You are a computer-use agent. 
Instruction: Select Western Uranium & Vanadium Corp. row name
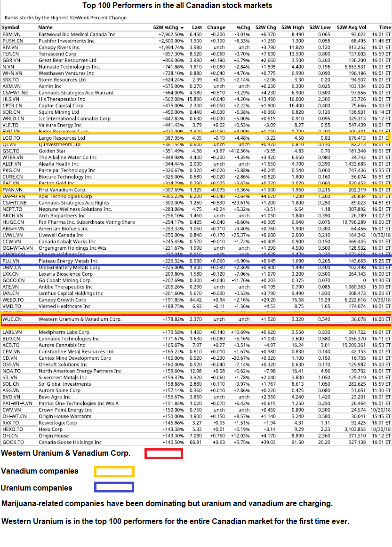80,319
